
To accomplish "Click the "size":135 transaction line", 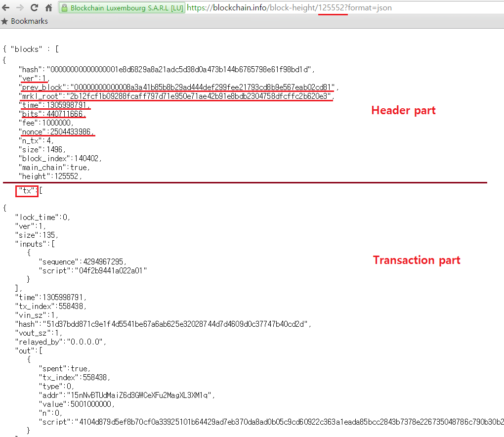I will (37, 235).
